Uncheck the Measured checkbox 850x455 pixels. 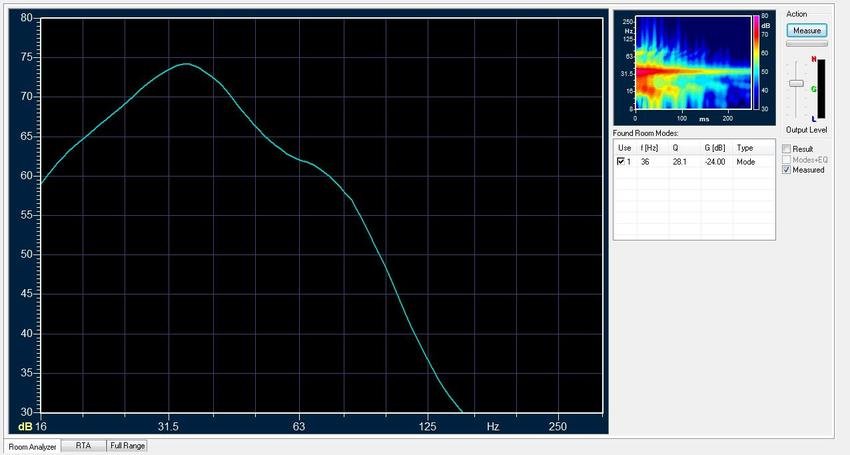[787, 170]
